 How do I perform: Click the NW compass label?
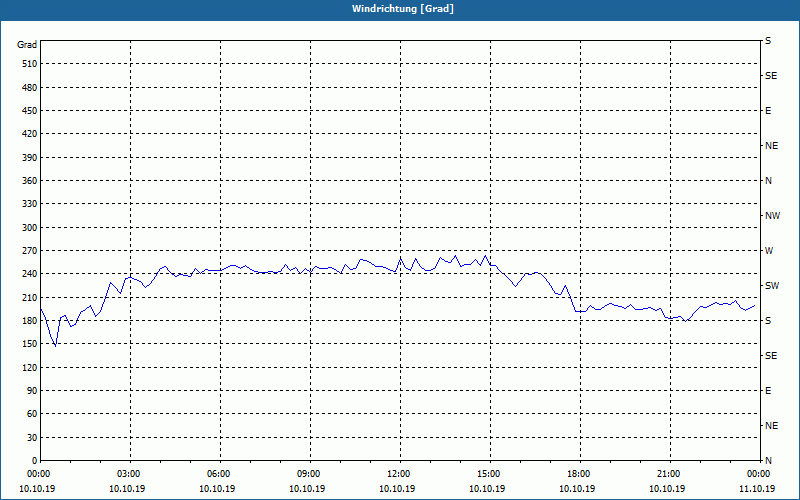coord(772,216)
